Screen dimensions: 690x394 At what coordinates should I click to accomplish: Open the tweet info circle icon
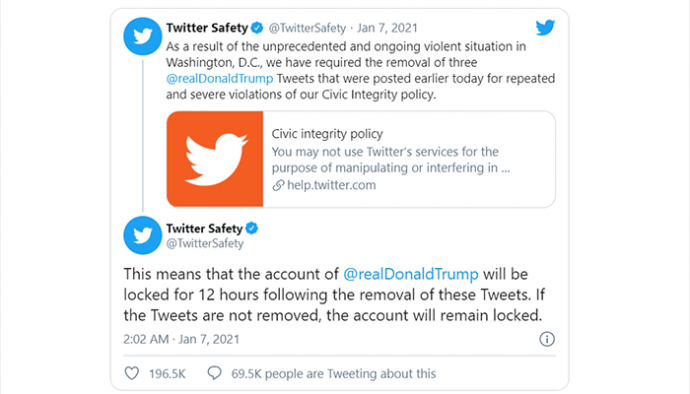coord(547,339)
